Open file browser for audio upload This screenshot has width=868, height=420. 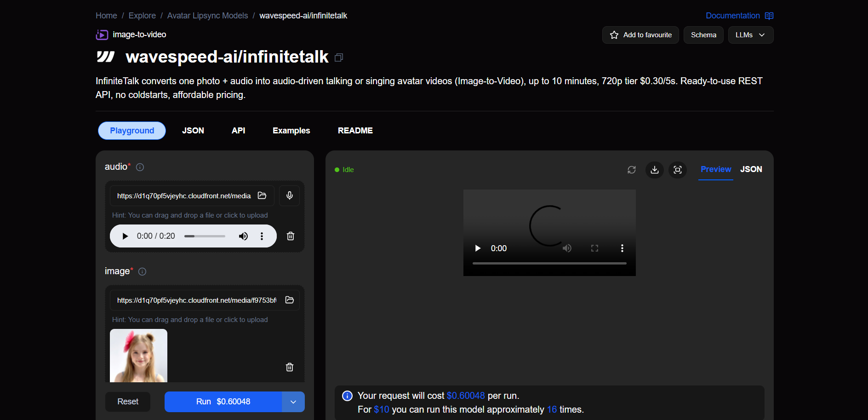click(262, 196)
